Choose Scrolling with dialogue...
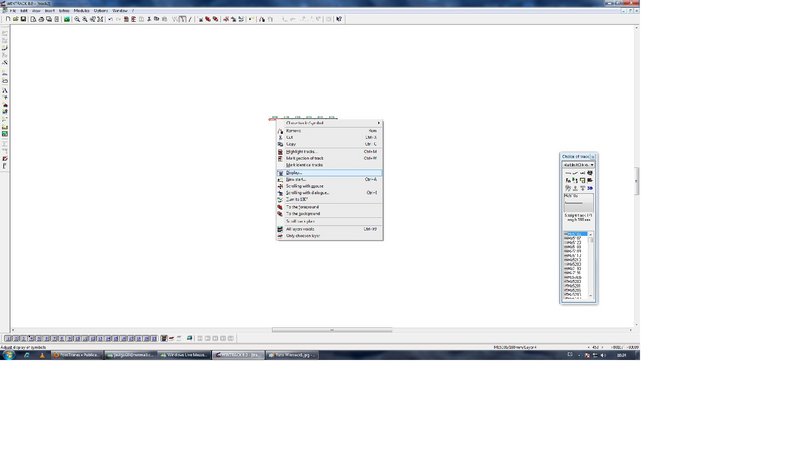800x450 pixels. [330, 193]
